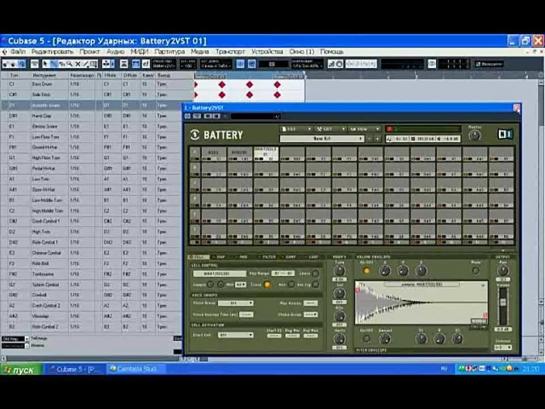Open Battery View dropdown menu
Viewport: 545px width, 409px height.
(x=364, y=129)
